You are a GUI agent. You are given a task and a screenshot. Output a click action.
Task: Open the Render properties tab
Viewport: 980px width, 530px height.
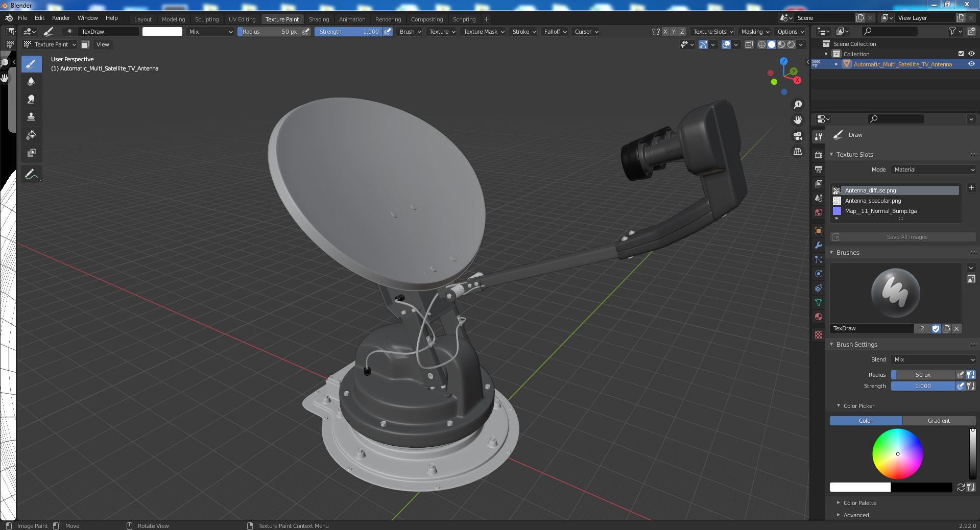pyautogui.click(x=819, y=155)
